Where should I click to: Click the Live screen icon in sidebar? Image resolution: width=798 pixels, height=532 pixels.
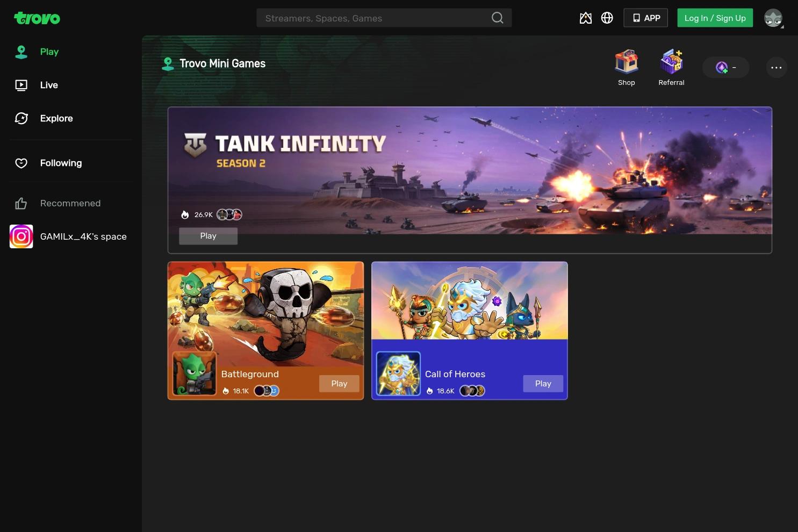[x=21, y=85]
